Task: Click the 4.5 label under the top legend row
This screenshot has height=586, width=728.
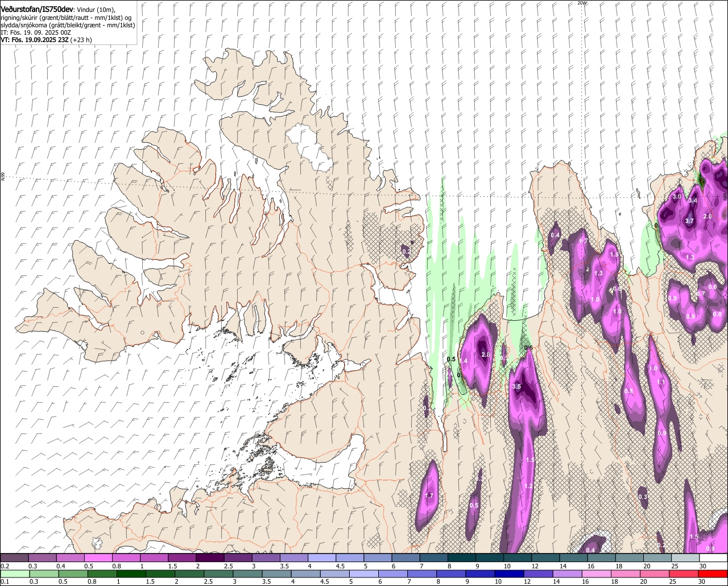Action: [x=341, y=566]
